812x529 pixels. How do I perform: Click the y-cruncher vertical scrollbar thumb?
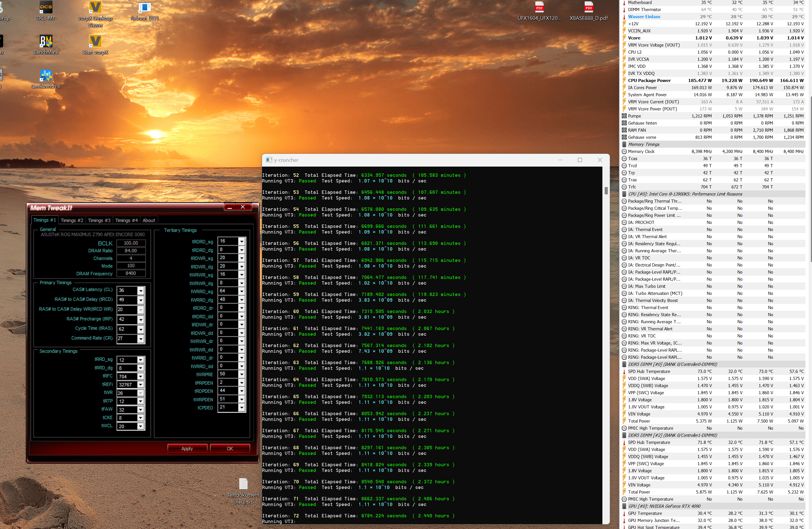tap(606, 190)
